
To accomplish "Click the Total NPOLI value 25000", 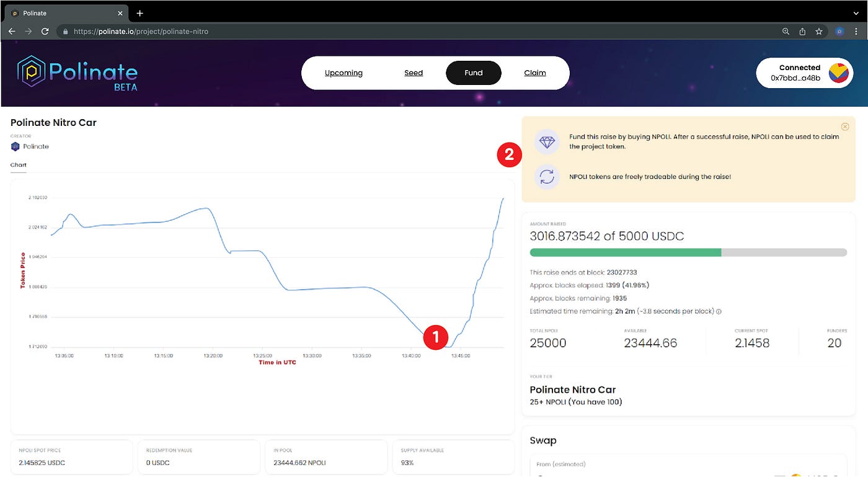I will click(548, 343).
